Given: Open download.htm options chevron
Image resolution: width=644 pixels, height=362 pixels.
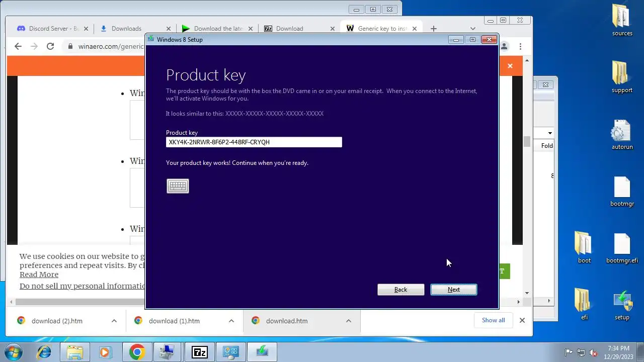Looking at the screenshot, I should coord(349,321).
